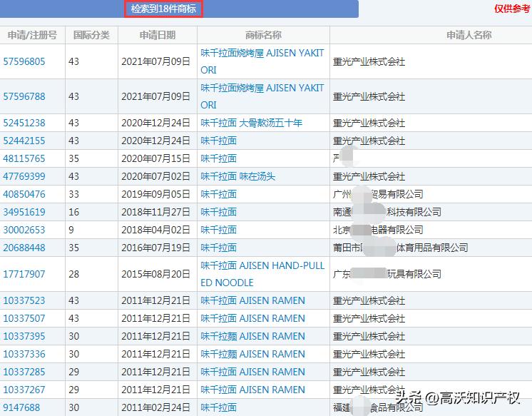Click trademark name in row 10337267
Screen dimensions: 532x416
coord(252,390)
